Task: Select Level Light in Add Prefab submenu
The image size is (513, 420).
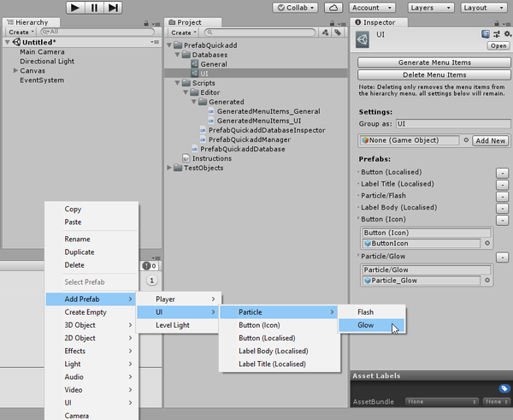Action: [173, 325]
